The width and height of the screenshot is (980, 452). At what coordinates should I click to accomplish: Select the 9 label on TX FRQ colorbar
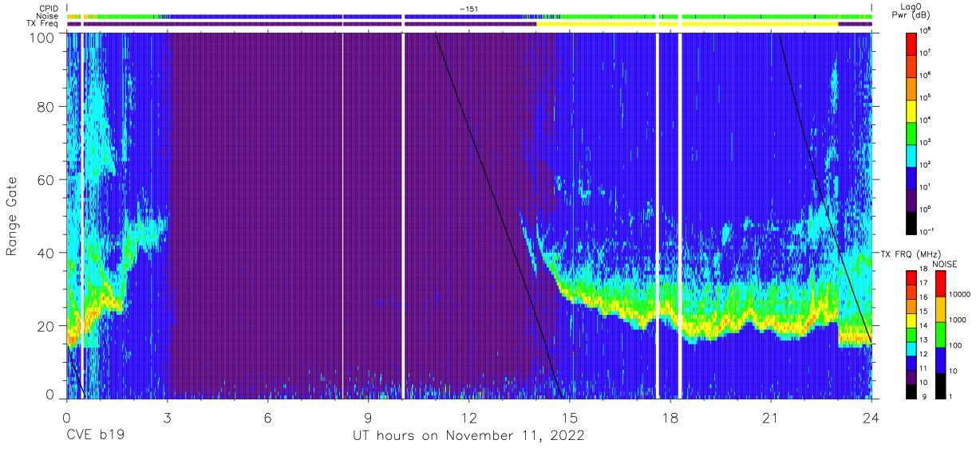[x=924, y=395]
